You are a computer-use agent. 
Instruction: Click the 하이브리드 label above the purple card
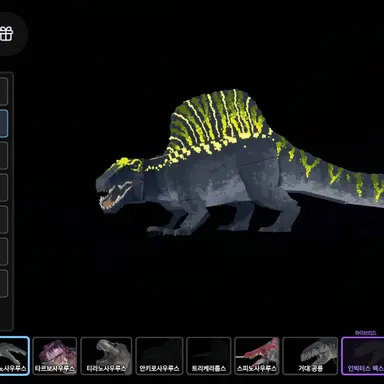[x=366, y=333]
